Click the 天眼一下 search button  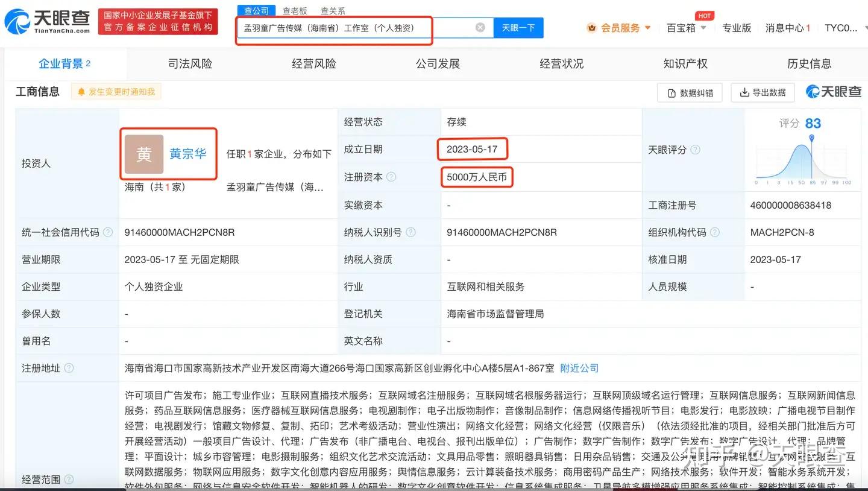pos(518,28)
